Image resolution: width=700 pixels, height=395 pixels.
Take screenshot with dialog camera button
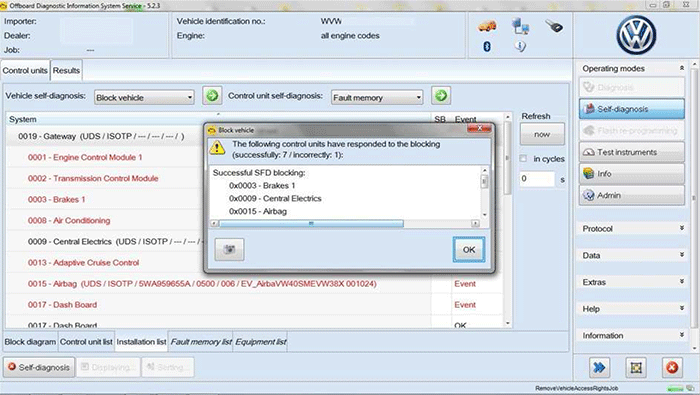[x=229, y=249]
